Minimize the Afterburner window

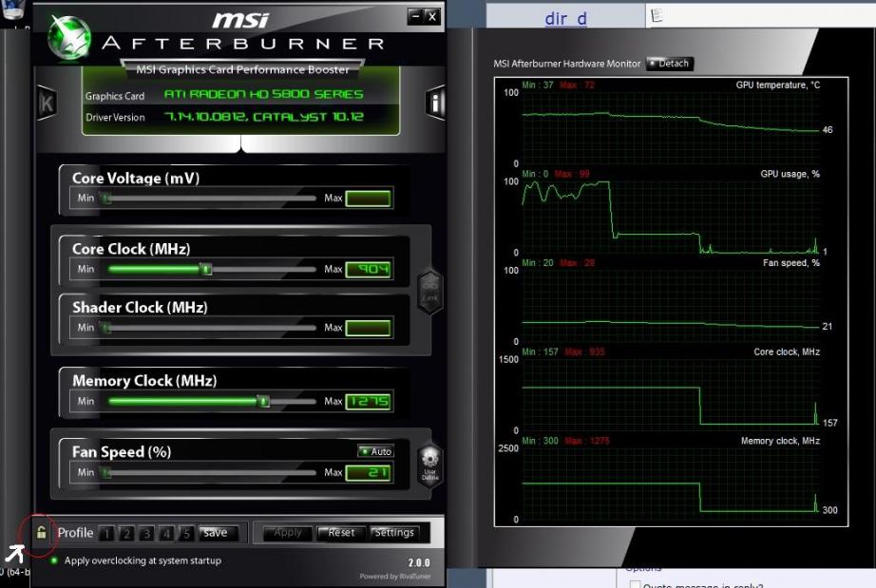coord(415,17)
